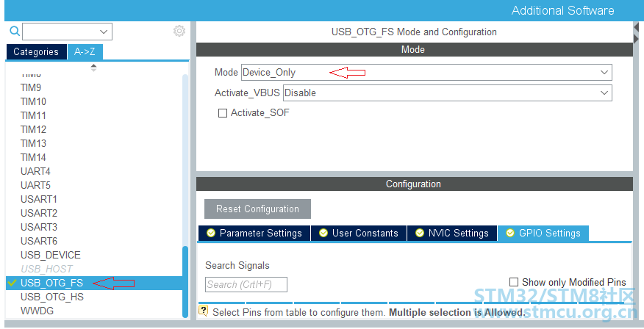
Task: Click the Reset Configuration button
Action: click(x=257, y=209)
